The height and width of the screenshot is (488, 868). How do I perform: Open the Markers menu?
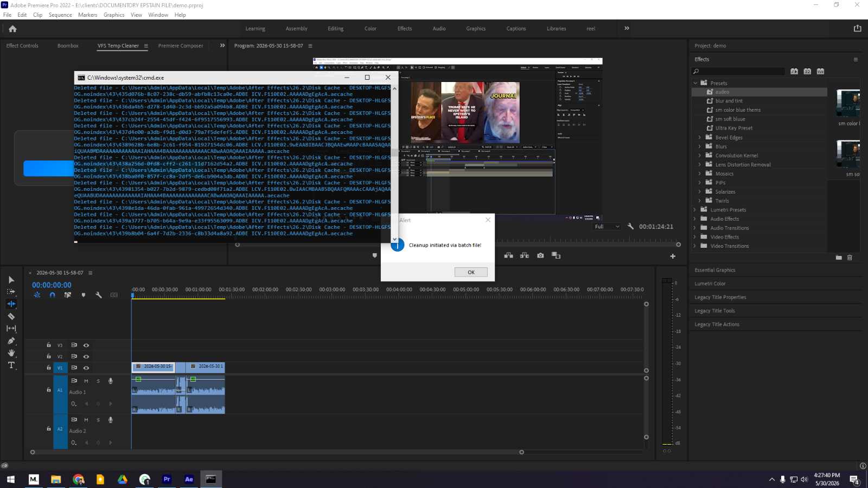87,15
